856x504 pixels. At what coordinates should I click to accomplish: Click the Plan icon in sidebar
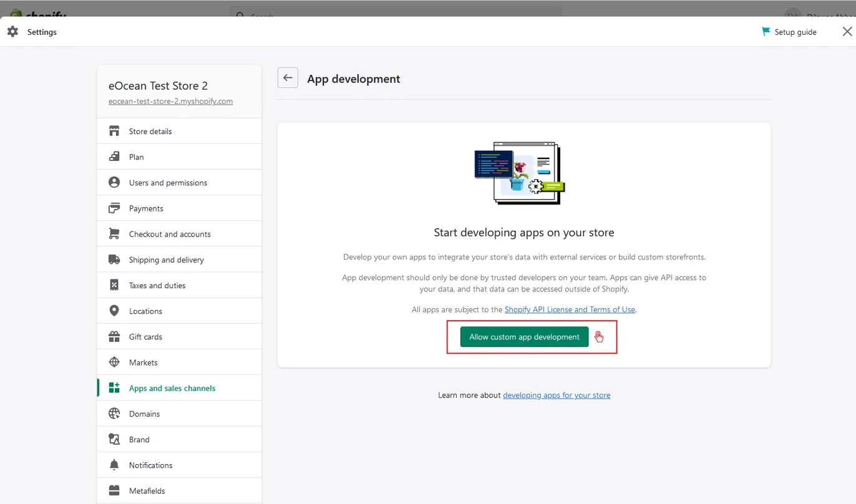[x=114, y=157]
